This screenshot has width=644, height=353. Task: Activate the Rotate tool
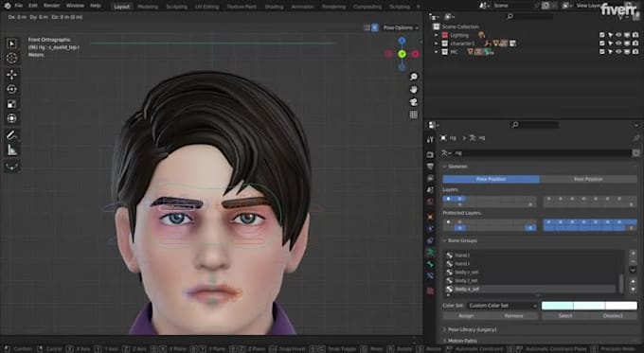pos(11,89)
